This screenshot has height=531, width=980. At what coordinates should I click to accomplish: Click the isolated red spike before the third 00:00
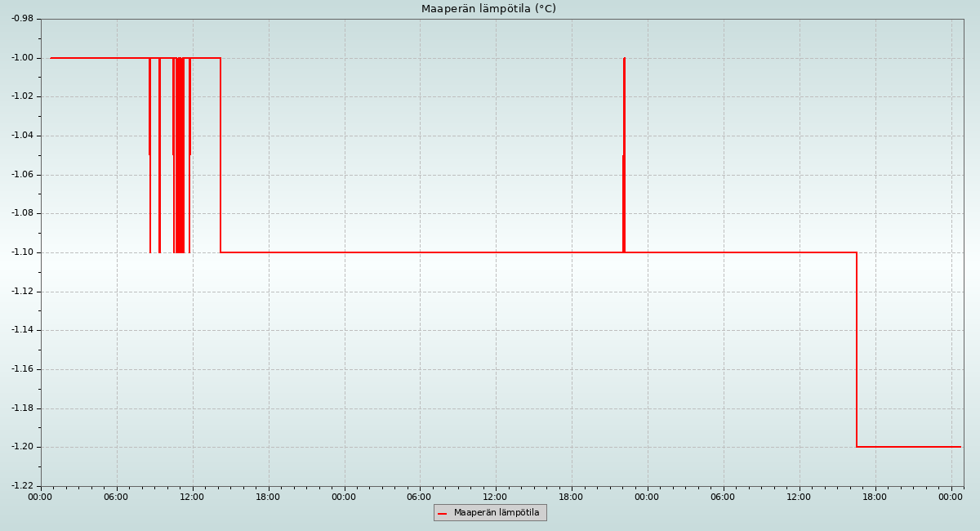click(624, 155)
